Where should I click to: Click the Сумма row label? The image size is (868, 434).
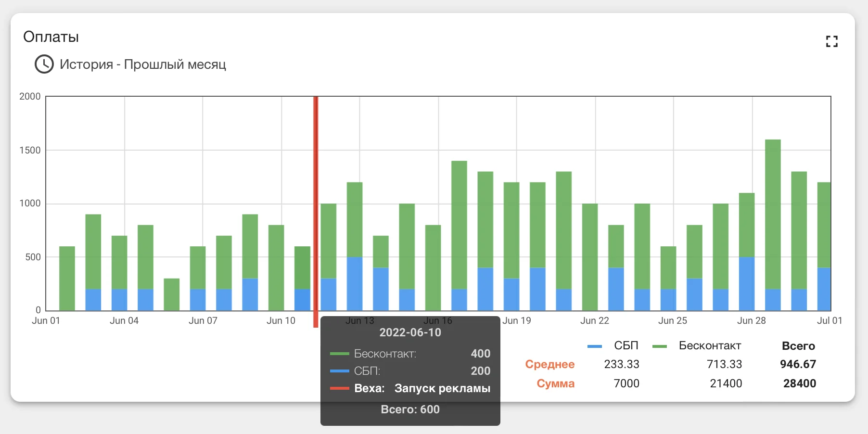click(556, 383)
